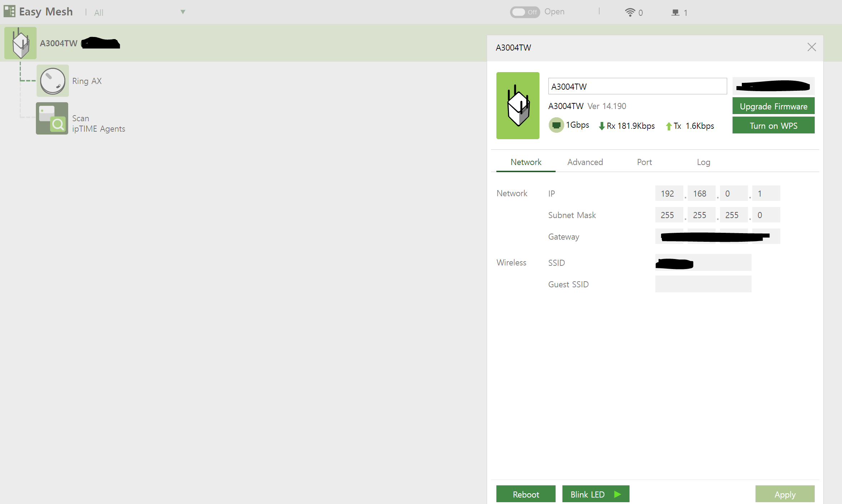This screenshot has height=504, width=842.
Task: Select the A3004TW router icon in tree
Action: [20, 43]
